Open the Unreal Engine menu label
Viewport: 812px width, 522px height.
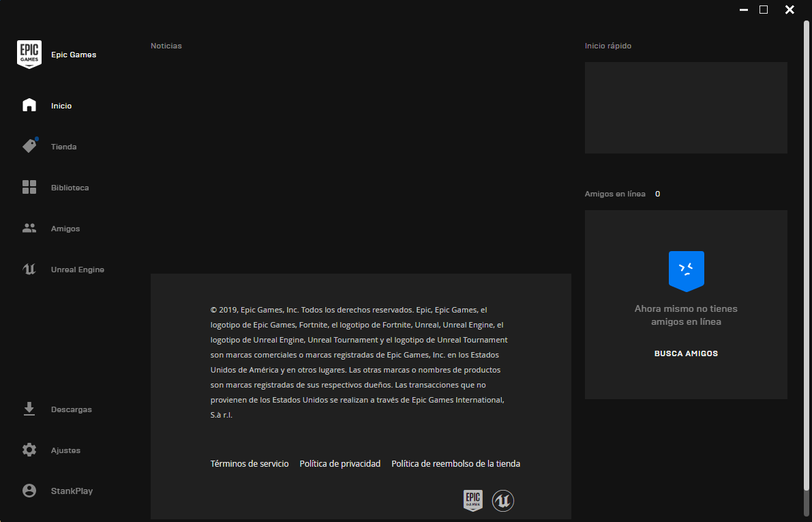coord(78,270)
